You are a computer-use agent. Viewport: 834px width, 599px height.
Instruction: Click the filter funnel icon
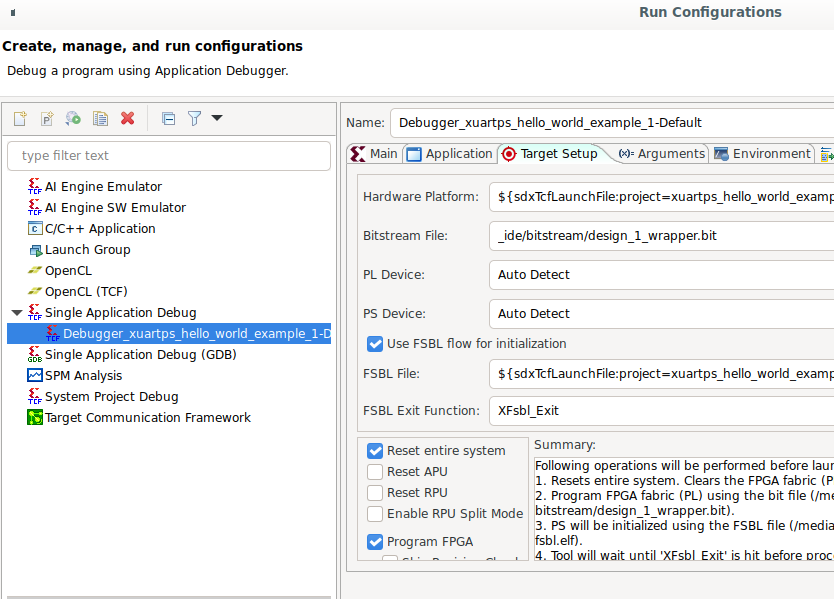tap(194, 118)
